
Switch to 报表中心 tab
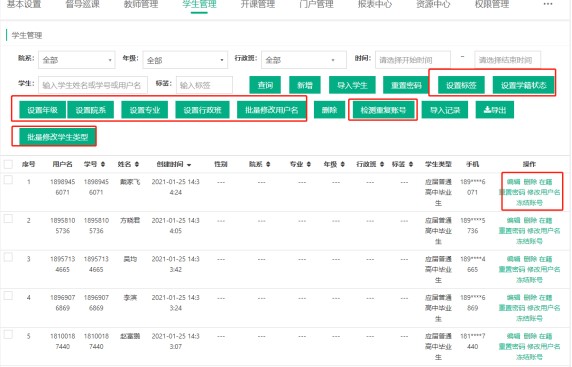(375, 4)
